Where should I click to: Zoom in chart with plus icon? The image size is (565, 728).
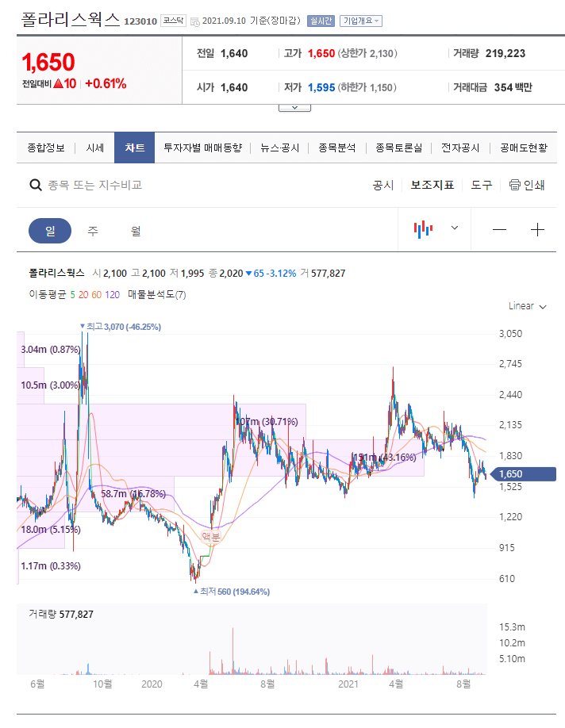537,229
